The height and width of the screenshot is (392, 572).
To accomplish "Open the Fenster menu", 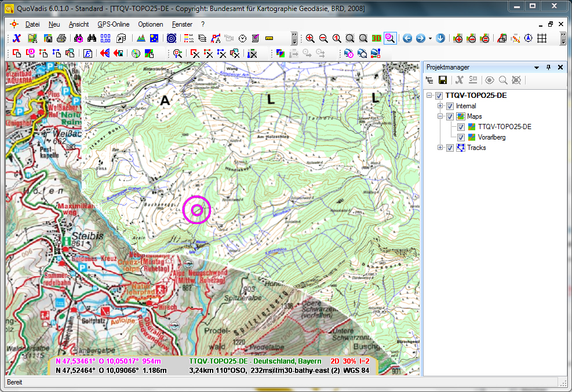I will point(182,24).
